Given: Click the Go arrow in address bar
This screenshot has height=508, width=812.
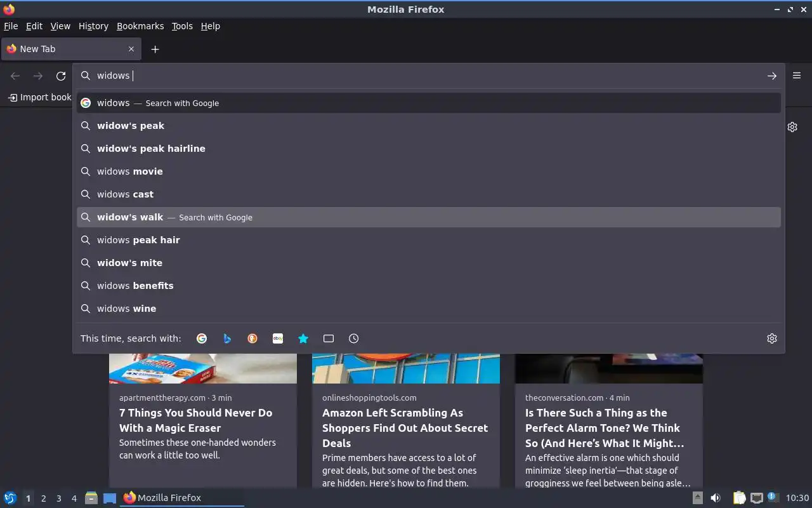Looking at the screenshot, I should click(x=771, y=76).
